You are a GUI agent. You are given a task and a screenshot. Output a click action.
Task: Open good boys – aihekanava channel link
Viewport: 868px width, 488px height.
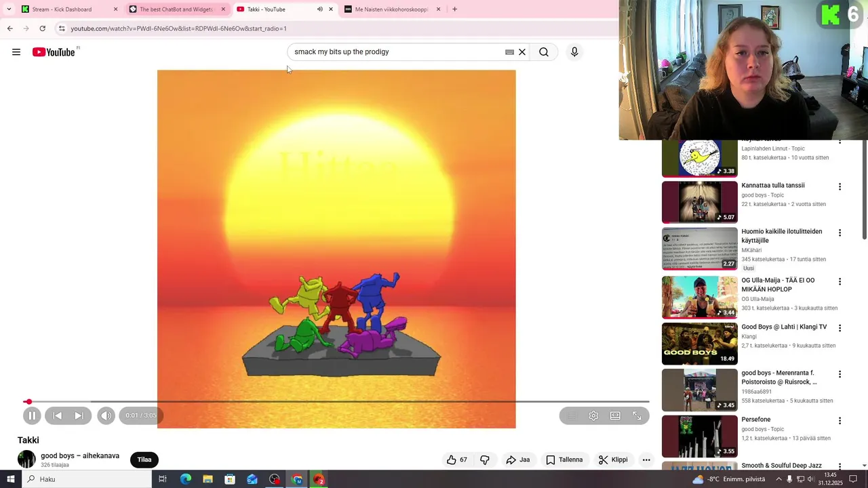click(x=80, y=455)
